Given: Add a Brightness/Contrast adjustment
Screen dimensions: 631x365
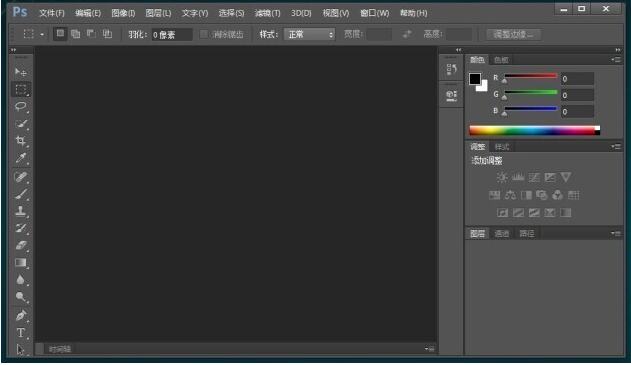Looking at the screenshot, I should point(502,177).
